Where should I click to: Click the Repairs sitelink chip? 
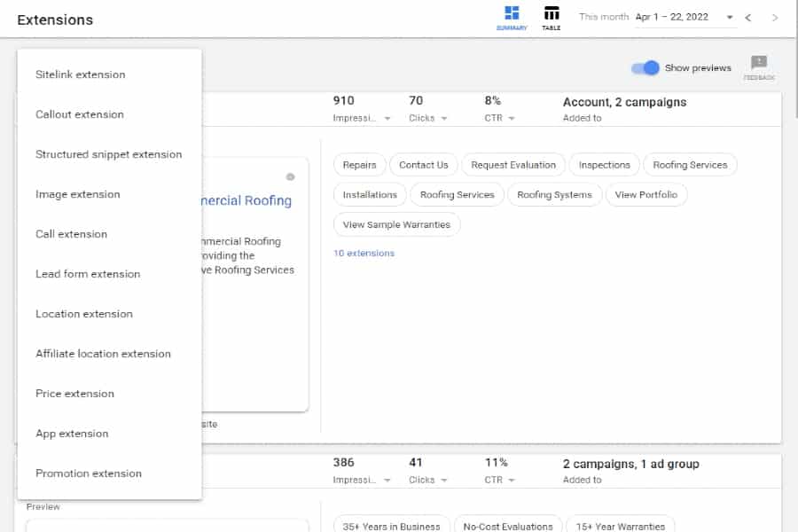point(359,165)
